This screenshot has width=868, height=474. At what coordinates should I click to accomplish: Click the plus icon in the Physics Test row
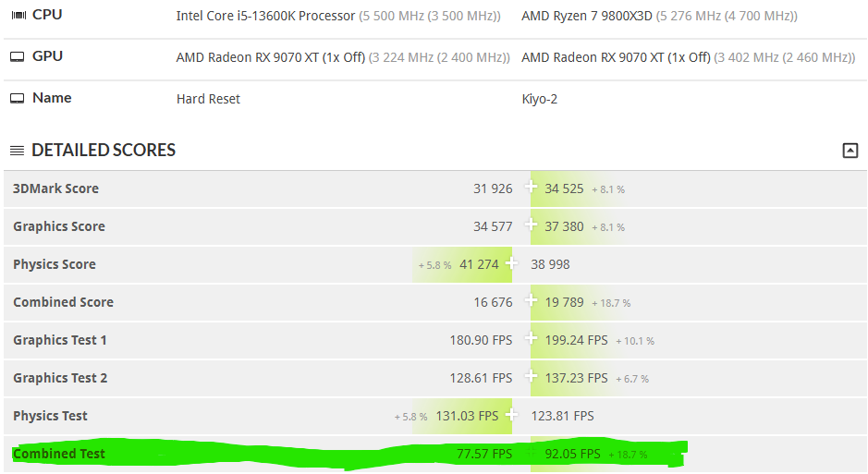(x=511, y=415)
